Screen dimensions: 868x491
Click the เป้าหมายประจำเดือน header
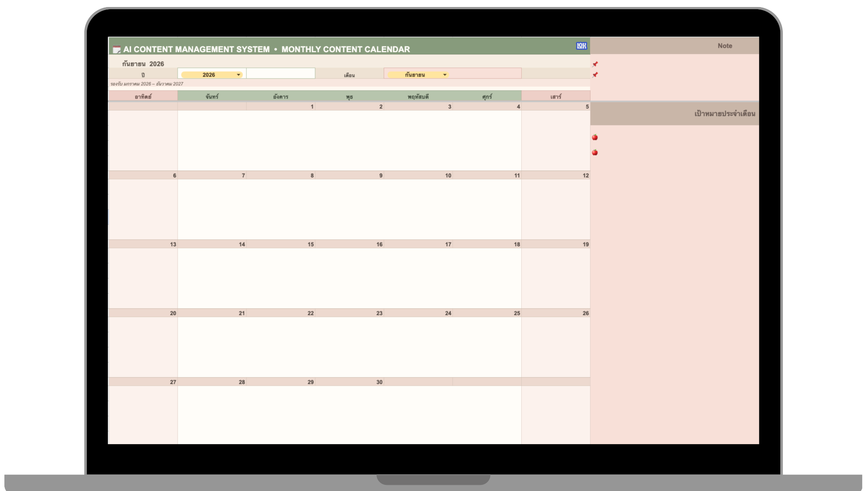coord(675,114)
